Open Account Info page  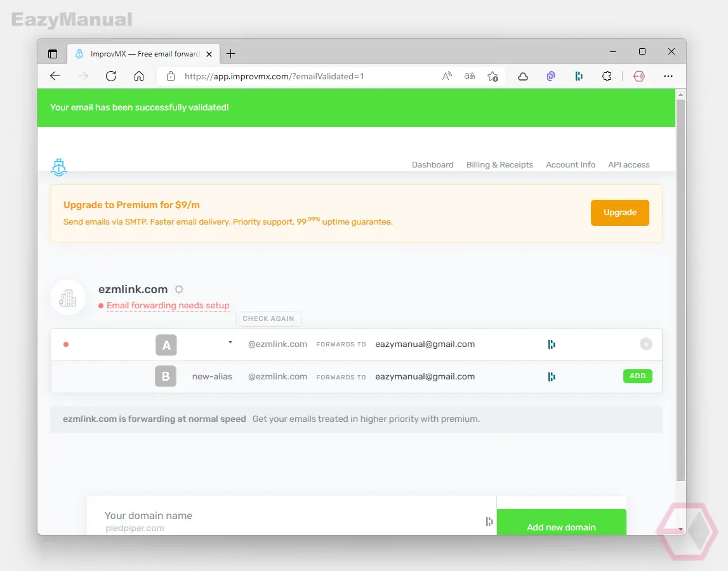(x=570, y=165)
